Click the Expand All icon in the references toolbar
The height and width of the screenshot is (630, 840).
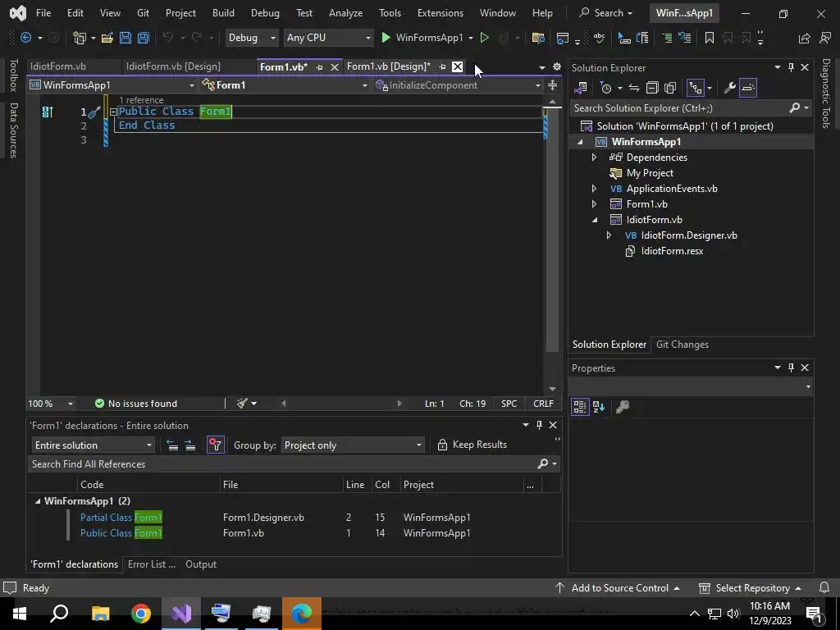190,445
